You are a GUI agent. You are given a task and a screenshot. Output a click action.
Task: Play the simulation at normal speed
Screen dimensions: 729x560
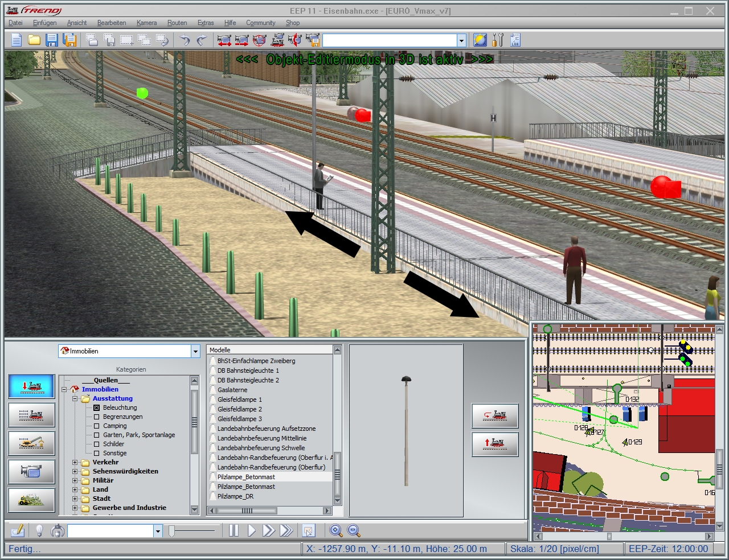pos(251,530)
